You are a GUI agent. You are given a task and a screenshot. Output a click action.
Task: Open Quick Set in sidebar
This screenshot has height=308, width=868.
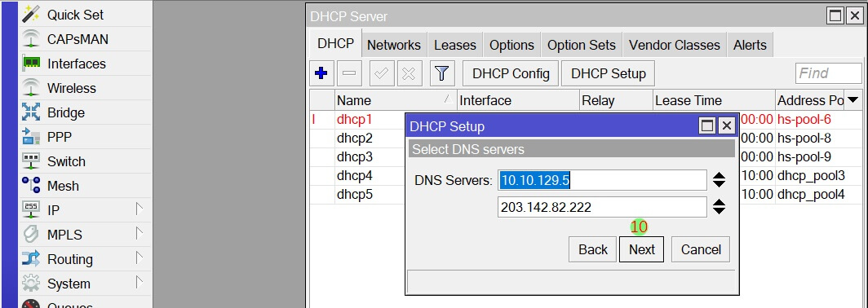click(75, 15)
